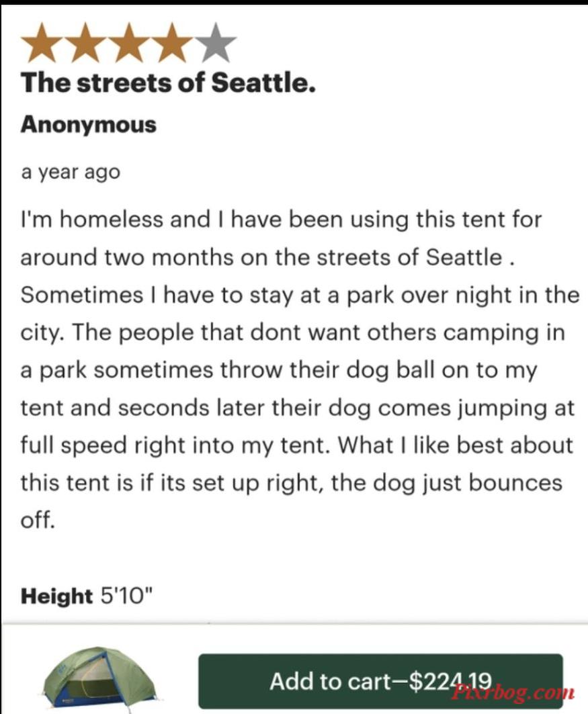This screenshot has height=714, width=588.
Task: Open the green tent product thumbnail
Action: [99, 677]
